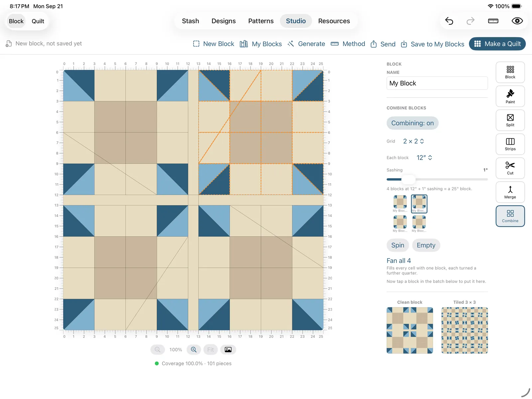532x399 pixels.
Task: Click Save to My Blocks
Action: click(x=432, y=44)
